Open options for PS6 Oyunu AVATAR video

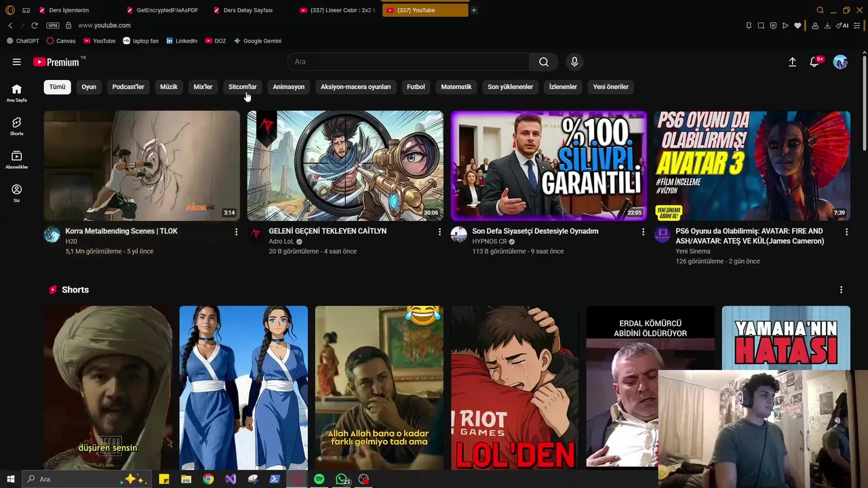846,232
